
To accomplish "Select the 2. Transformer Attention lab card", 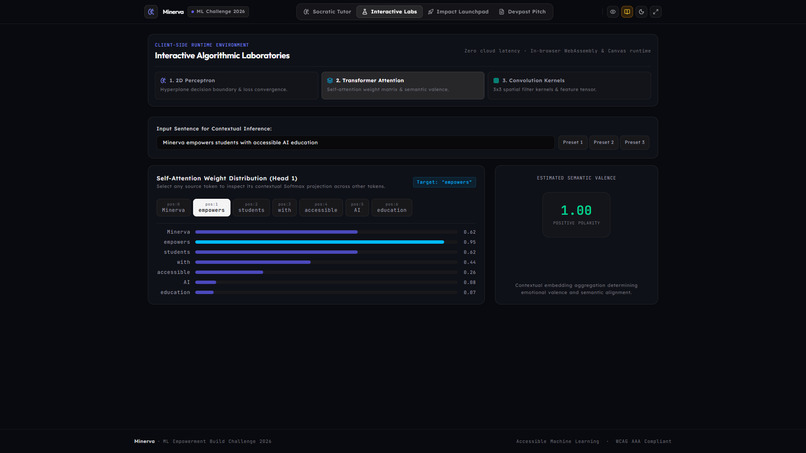I will [403, 85].
